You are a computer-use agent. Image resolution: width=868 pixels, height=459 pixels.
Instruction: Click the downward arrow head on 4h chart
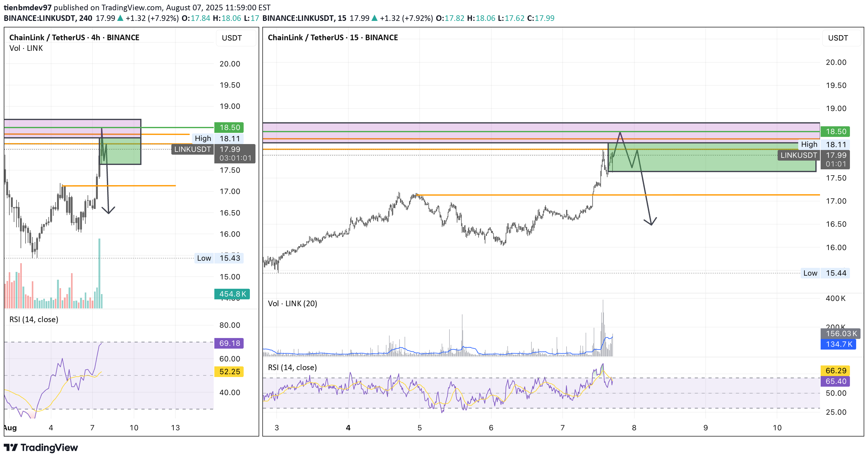tap(108, 212)
